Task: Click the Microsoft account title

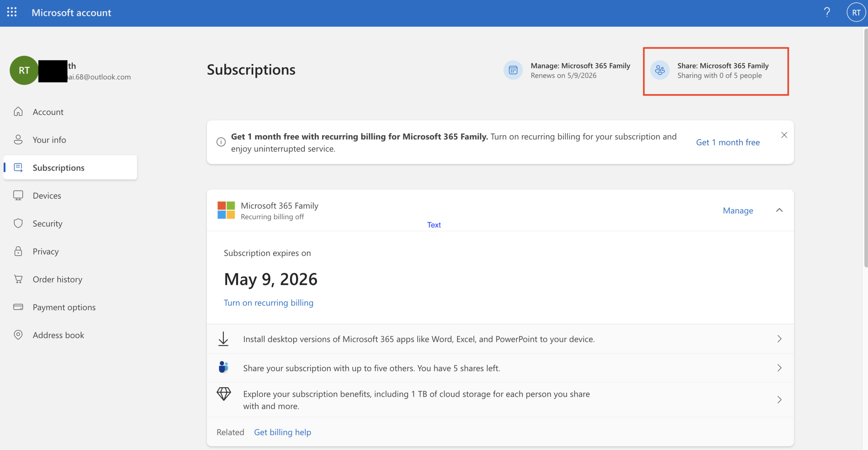Action: click(71, 13)
